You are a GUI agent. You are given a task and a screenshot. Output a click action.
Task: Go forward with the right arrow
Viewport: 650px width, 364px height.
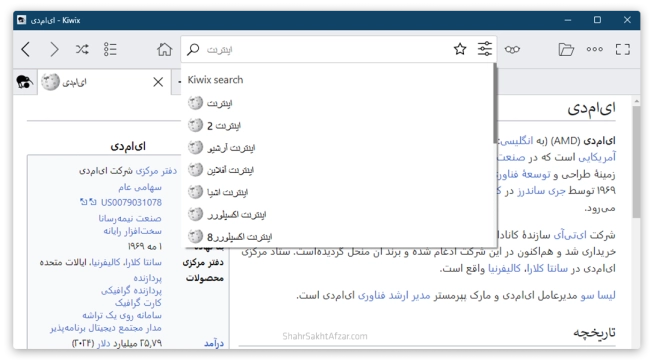54,49
